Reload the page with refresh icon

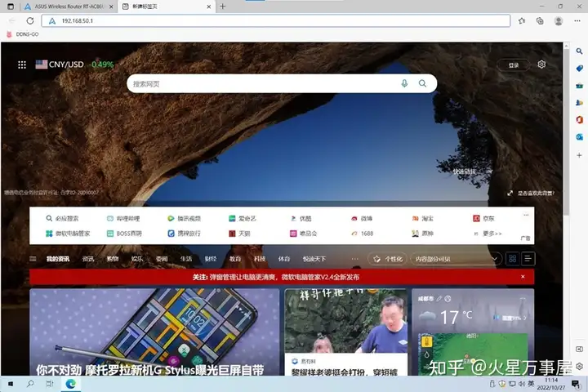[30, 21]
